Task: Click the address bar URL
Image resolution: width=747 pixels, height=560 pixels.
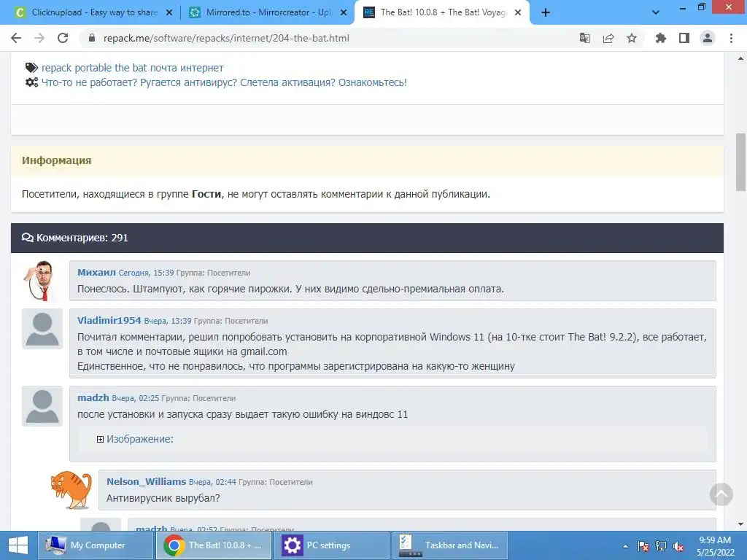Action: (x=226, y=38)
